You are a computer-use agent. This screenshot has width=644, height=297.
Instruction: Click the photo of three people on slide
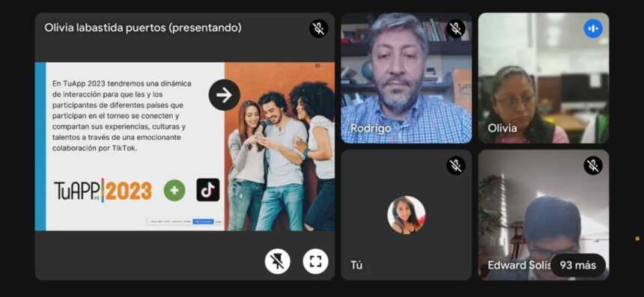pyautogui.click(x=279, y=147)
